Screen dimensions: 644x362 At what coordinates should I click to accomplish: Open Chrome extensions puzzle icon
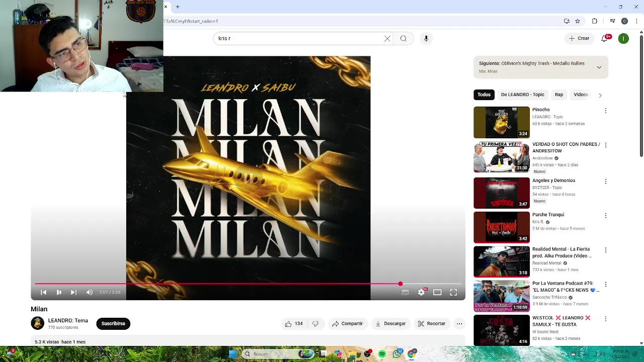pos(595,21)
